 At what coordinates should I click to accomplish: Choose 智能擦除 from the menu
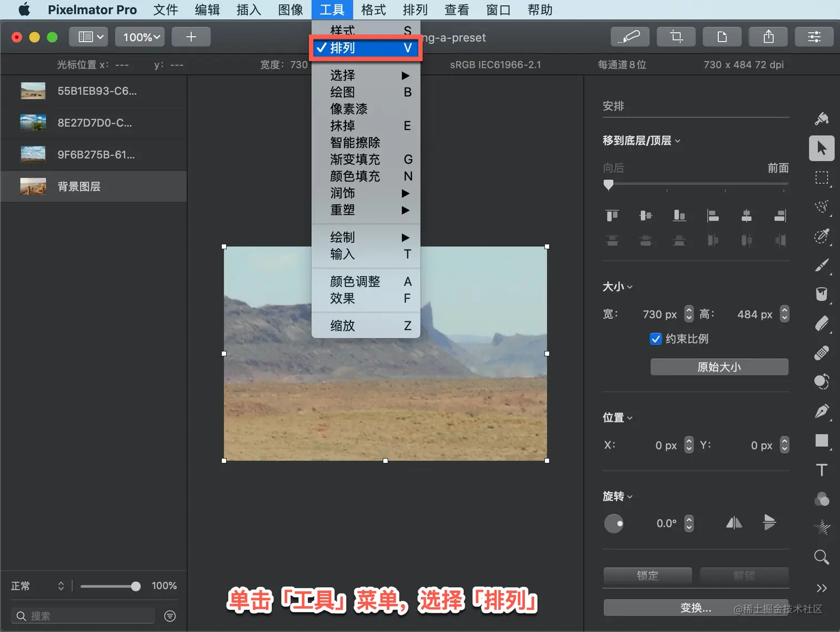(x=366, y=143)
